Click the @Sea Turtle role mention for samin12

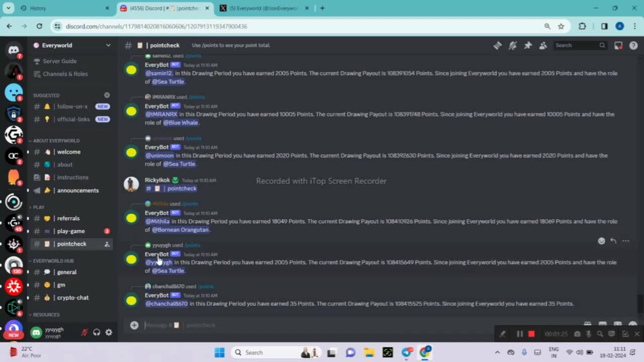168,81
